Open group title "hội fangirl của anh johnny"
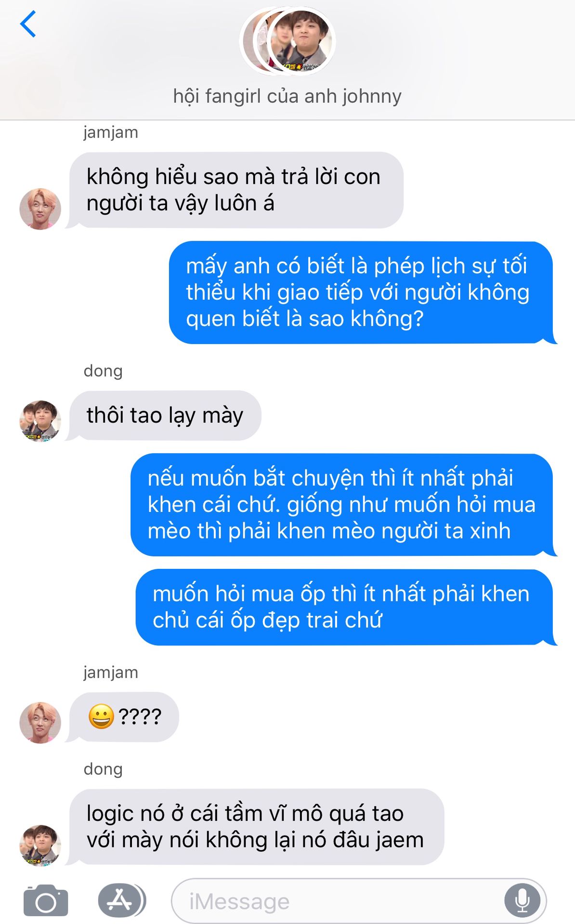The image size is (575, 924). [287, 96]
